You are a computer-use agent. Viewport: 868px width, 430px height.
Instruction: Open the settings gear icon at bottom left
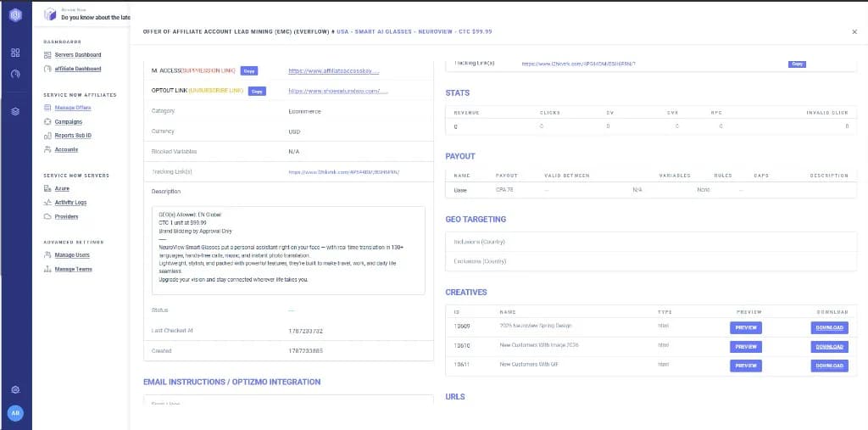click(x=15, y=389)
